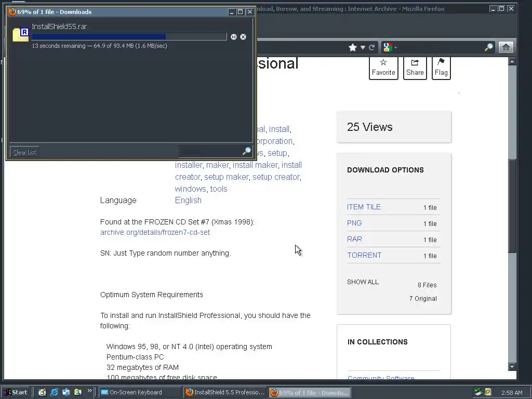532x399 pixels.
Task: Bookmark page with star icon
Action: [353, 47]
